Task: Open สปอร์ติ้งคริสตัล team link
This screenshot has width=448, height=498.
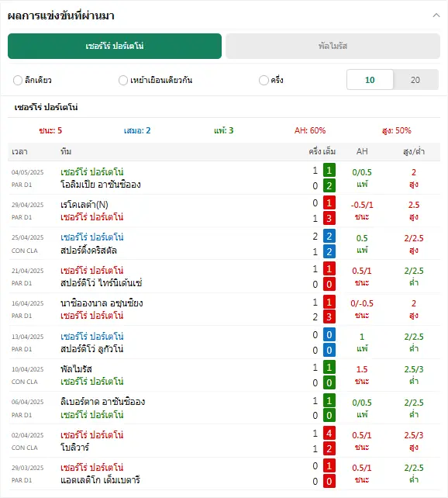Action: click(88, 251)
